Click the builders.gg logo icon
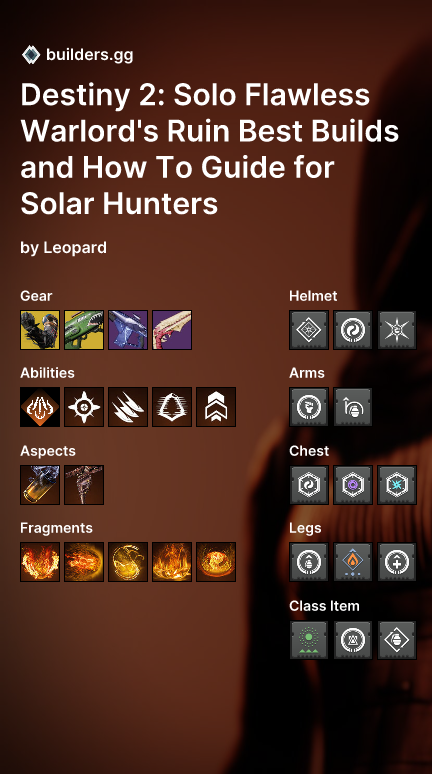 (31, 54)
